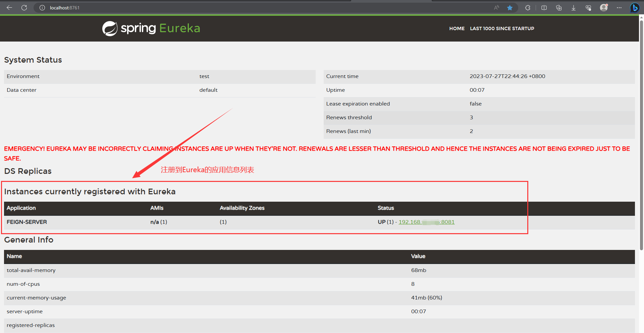
Task: Select the FEIGN-SERVER application name
Action: [27, 222]
